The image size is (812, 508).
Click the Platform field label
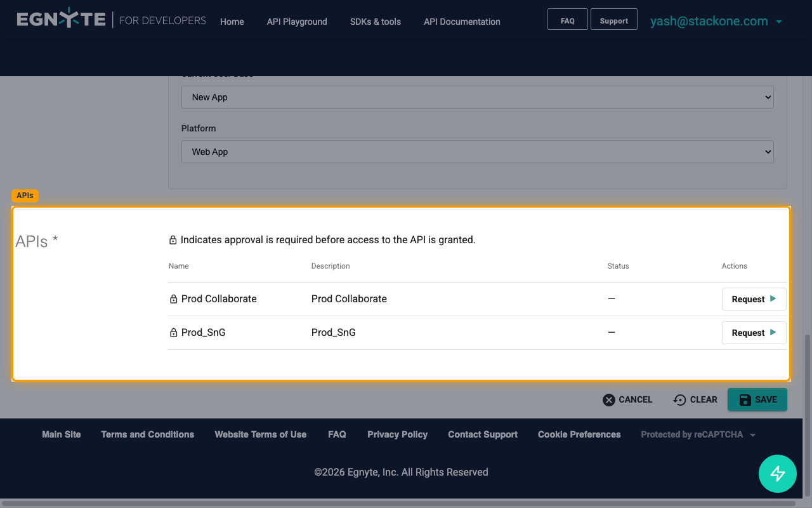[x=199, y=128]
